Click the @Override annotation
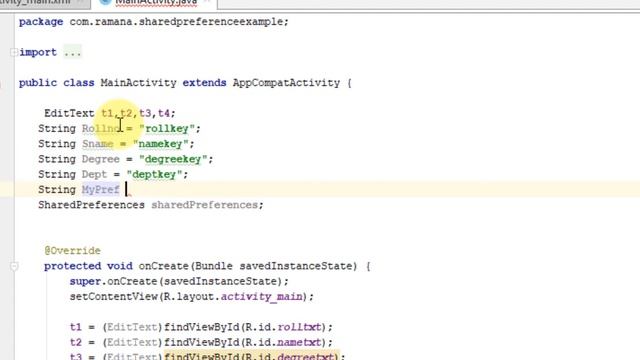 [x=72, y=251]
